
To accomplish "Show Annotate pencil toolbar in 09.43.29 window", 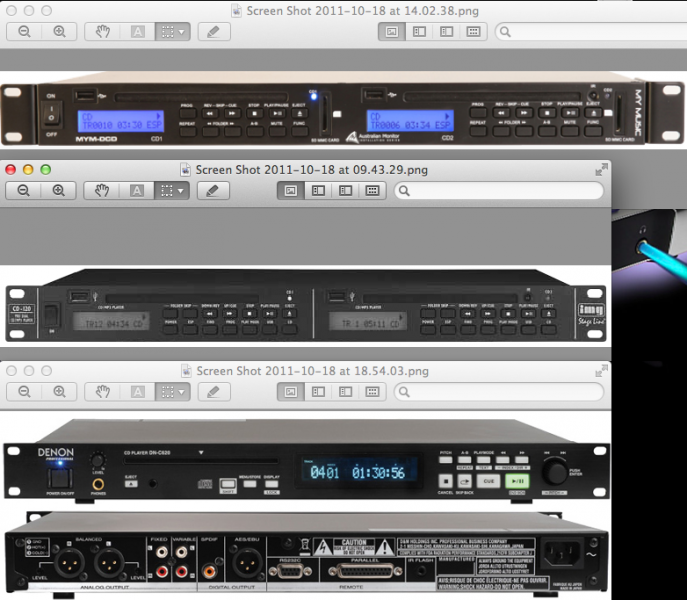I will point(213,191).
